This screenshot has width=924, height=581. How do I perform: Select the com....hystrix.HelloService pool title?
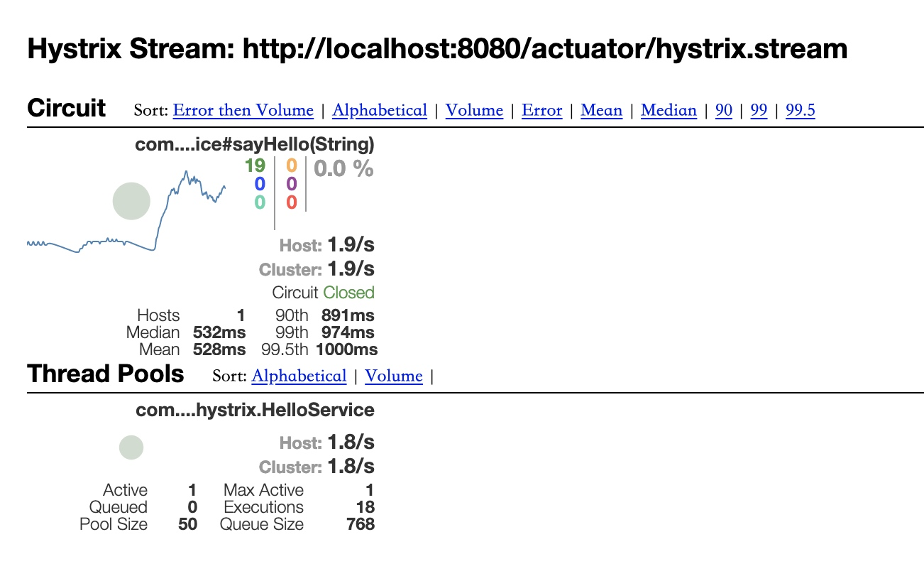[255, 410]
